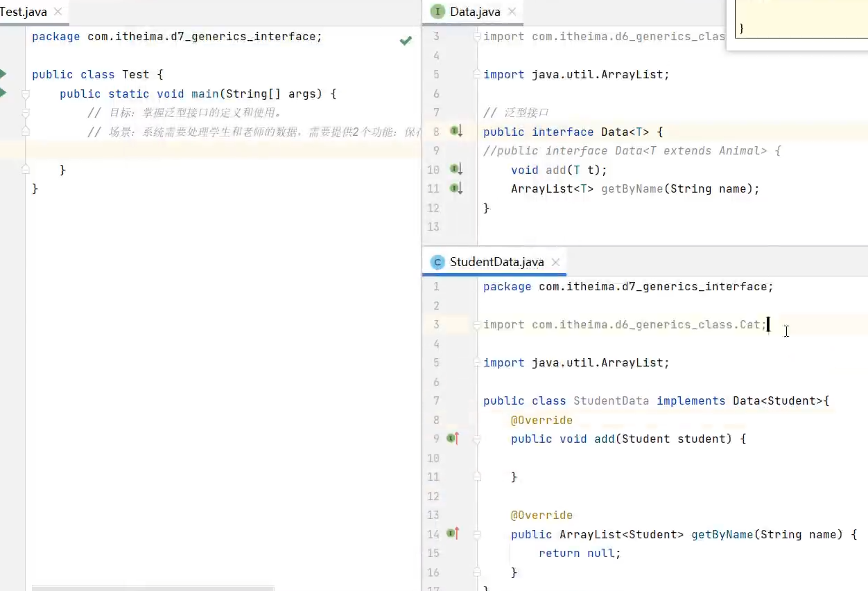868x591 pixels.
Task: Collapse the import block in Data.java line 3
Action: pyautogui.click(x=477, y=36)
